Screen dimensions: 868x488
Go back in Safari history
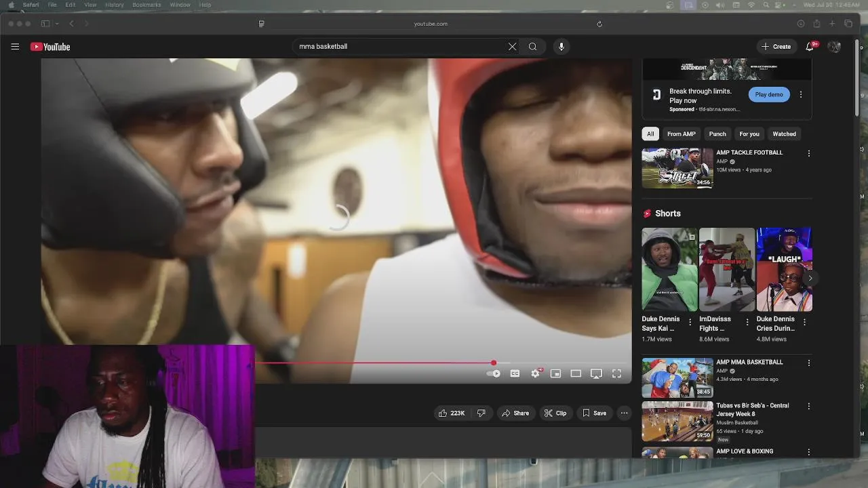(x=71, y=24)
